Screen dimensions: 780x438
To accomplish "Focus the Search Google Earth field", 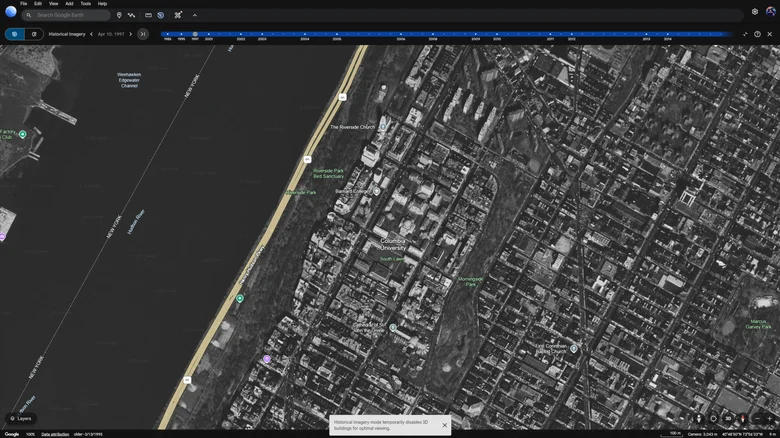I will 66,15.
